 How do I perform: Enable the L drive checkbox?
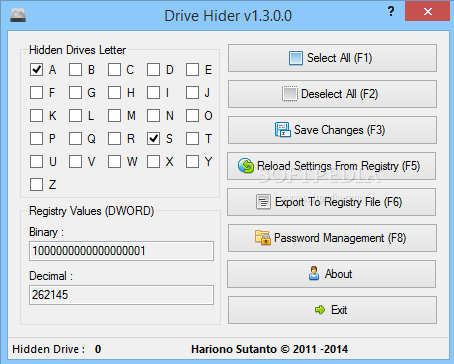(x=75, y=115)
